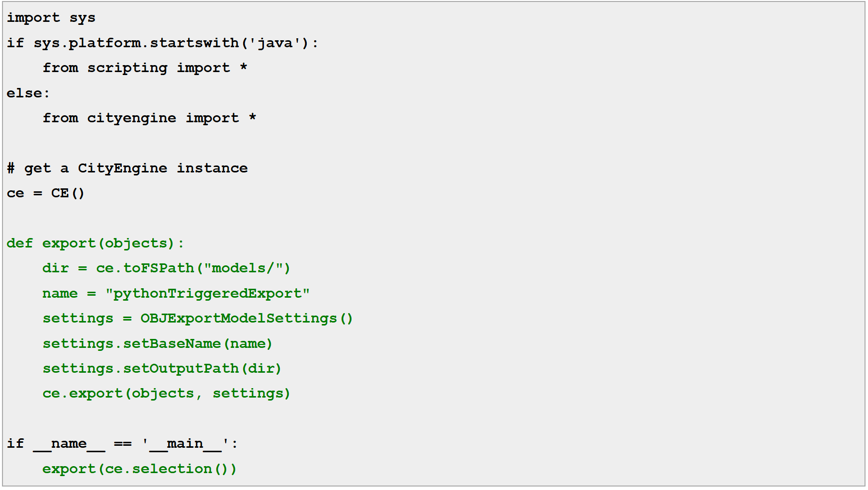
Task: Click the '# get a CityEngine instance' comment
Action: (x=127, y=168)
